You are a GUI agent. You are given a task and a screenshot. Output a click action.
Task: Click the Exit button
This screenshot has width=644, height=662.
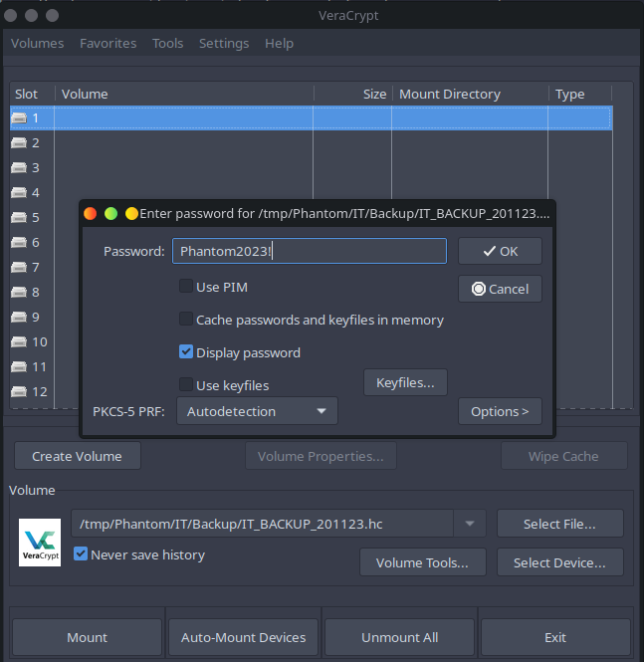pyautogui.click(x=555, y=637)
